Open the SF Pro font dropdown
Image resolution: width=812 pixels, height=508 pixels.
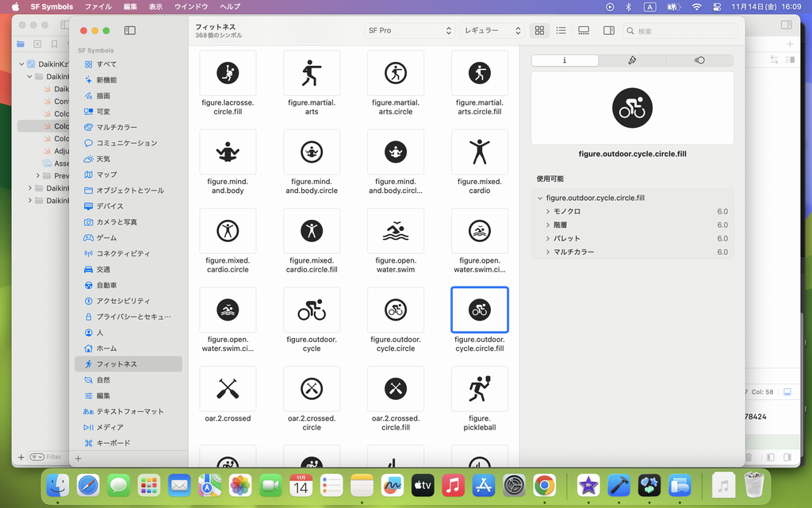tap(408, 30)
